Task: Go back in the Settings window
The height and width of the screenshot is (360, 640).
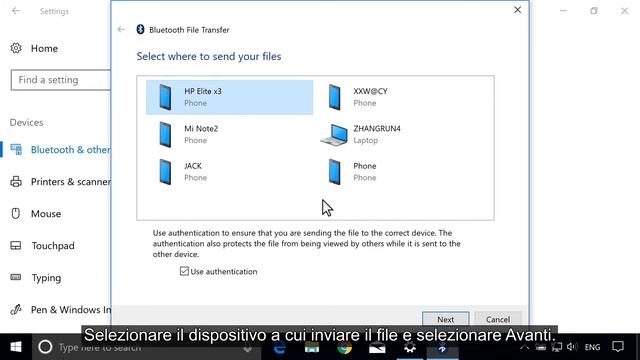Action: 16,11
